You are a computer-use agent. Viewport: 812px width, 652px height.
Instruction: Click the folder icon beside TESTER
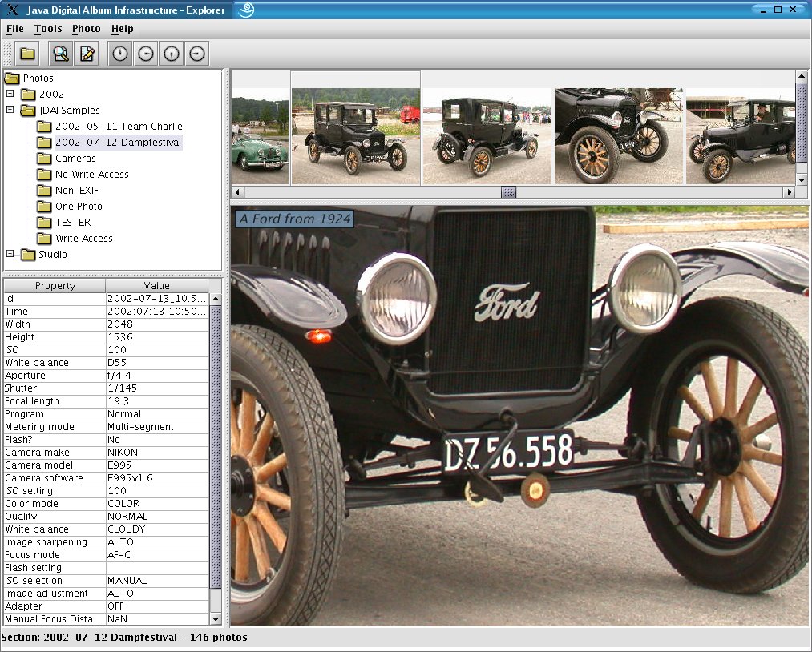[45, 223]
